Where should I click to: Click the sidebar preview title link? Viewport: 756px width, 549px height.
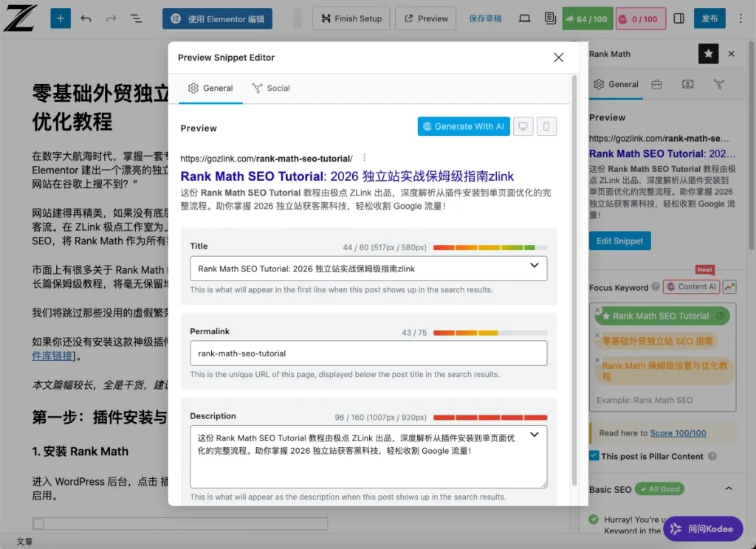662,153
